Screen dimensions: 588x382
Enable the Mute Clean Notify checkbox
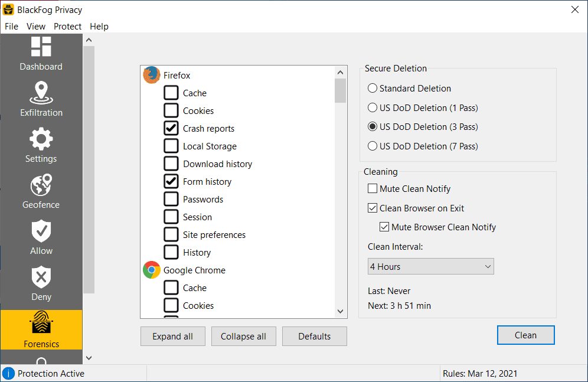pos(373,189)
